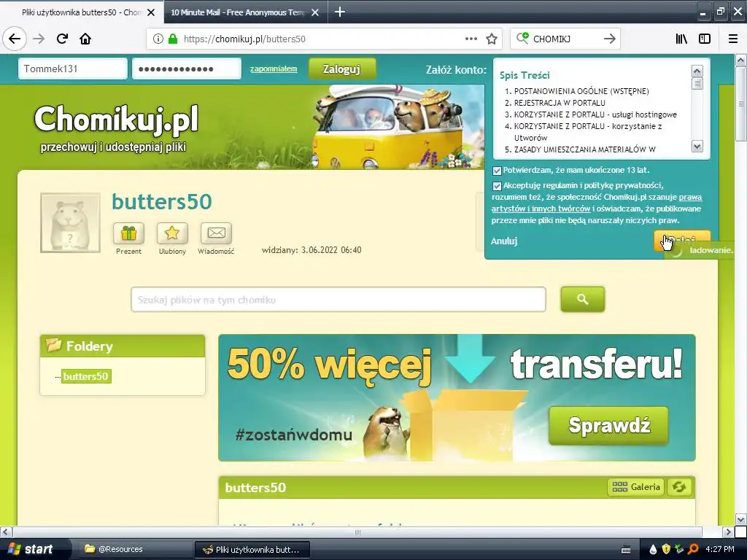Show site information icon in address bar
The image size is (747, 560).
coord(158,39)
